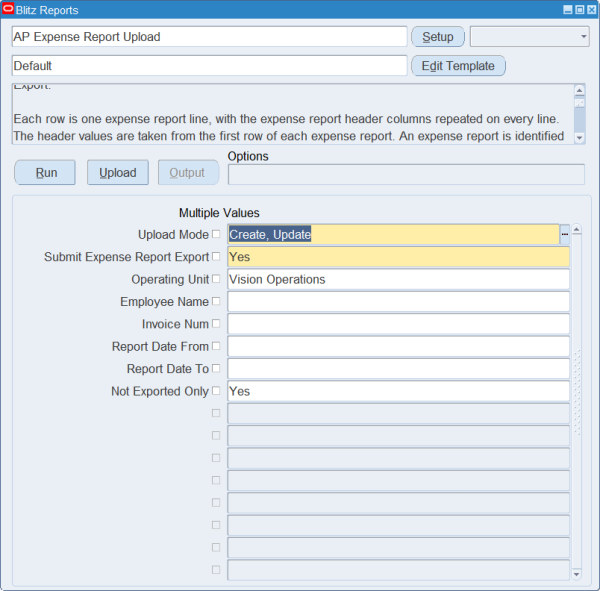
Task: Focus the Invoice Num input field
Action: tap(398, 324)
